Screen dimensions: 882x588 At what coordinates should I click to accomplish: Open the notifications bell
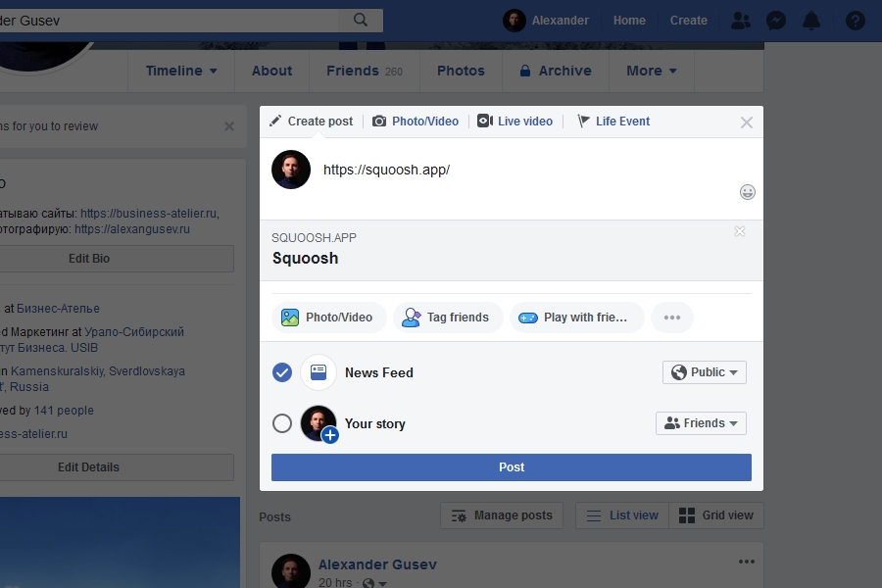click(x=811, y=21)
